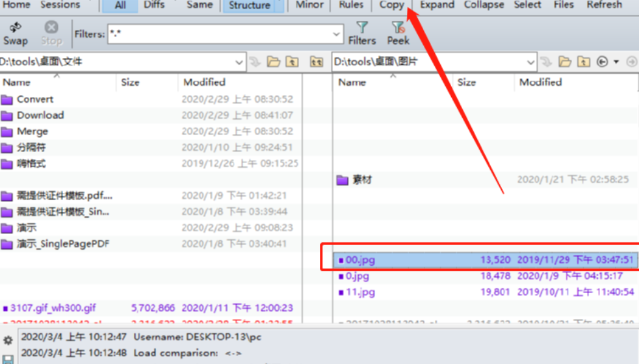
Task: Click left pane set-base-folders icon
Action: 316,62
